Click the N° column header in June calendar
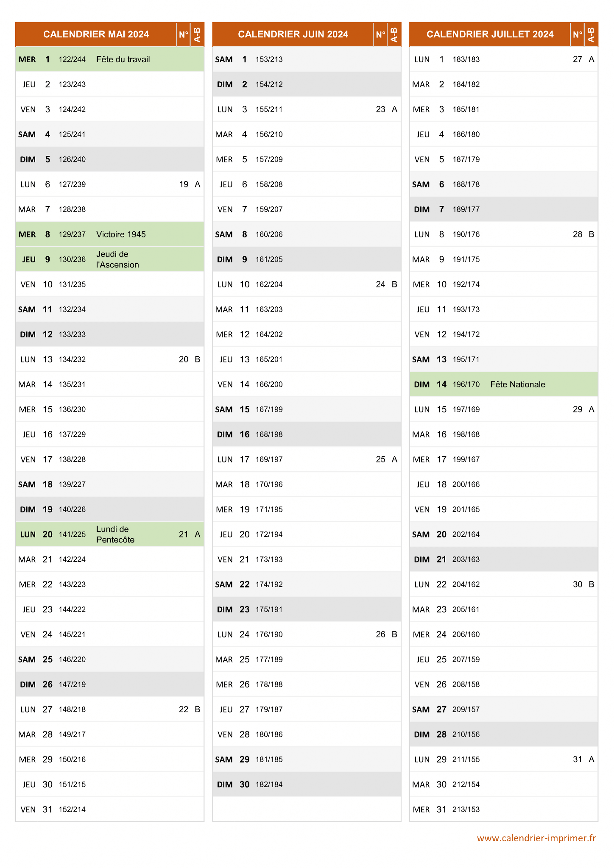 (380, 34)
